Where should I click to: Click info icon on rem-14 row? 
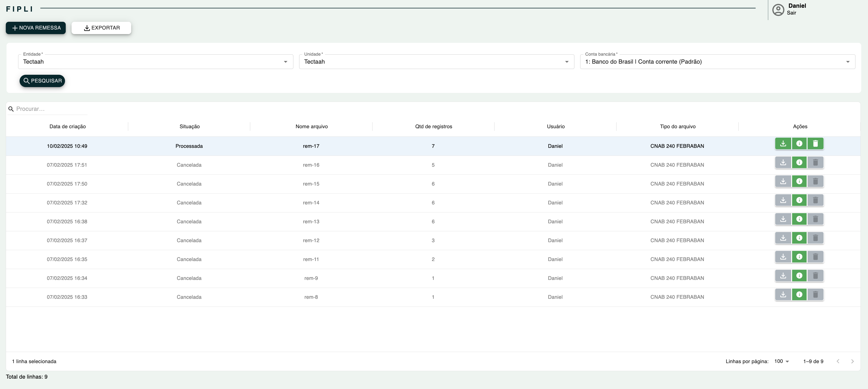(799, 200)
